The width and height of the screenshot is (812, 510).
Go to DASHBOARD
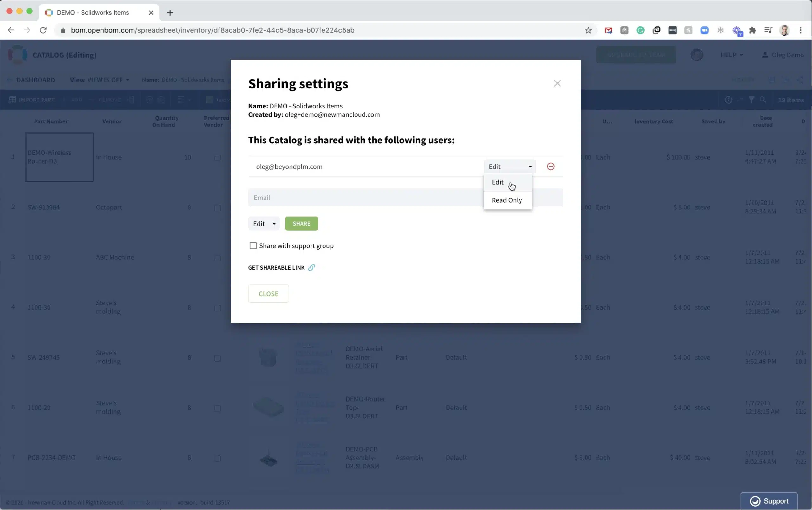[x=36, y=80]
